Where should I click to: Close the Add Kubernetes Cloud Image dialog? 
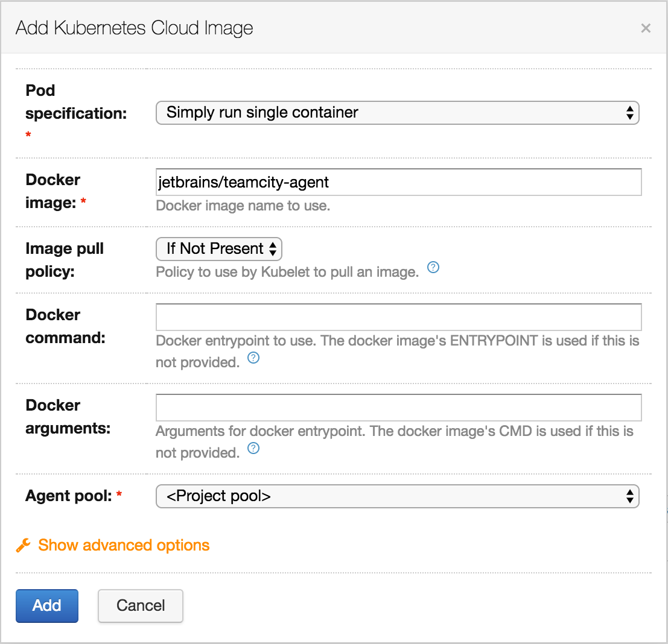coord(646,28)
